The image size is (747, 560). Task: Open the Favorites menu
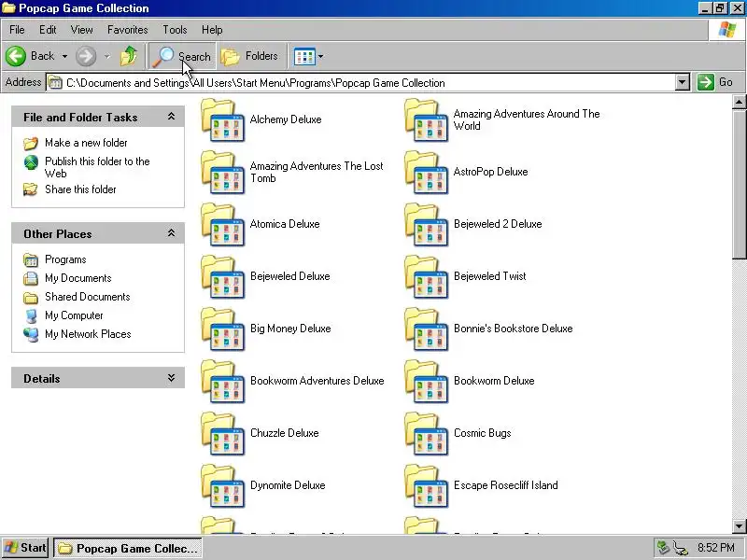click(x=127, y=30)
